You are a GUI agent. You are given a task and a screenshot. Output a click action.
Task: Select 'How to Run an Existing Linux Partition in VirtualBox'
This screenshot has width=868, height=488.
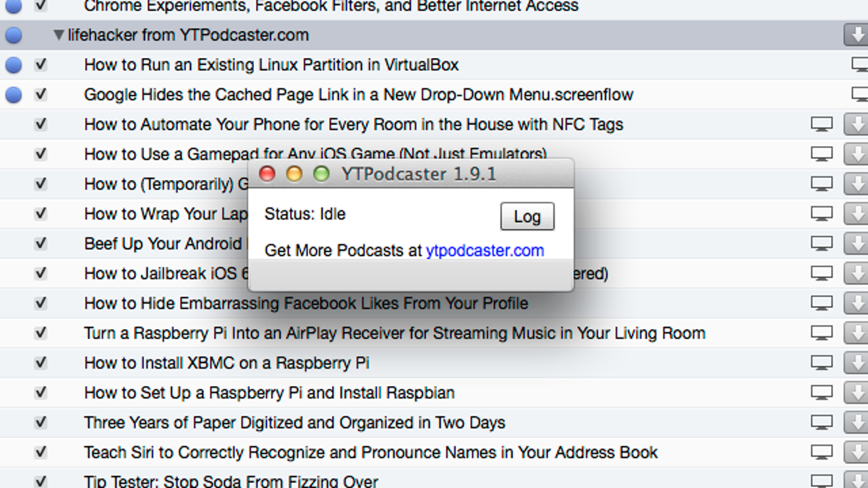pos(271,64)
